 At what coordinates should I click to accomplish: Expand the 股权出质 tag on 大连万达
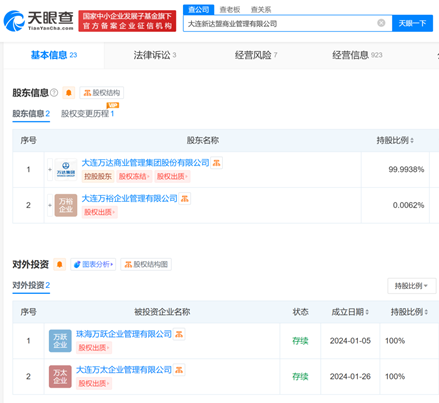point(172,176)
